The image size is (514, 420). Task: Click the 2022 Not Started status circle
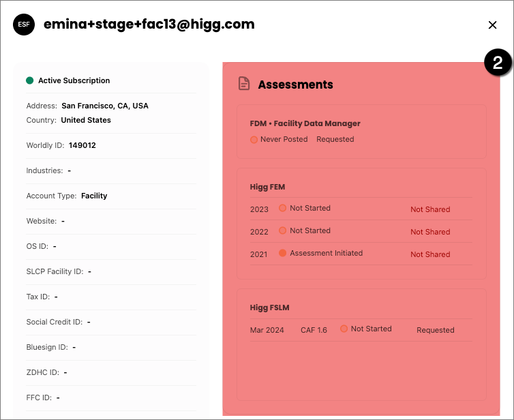(x=283, y=230)
